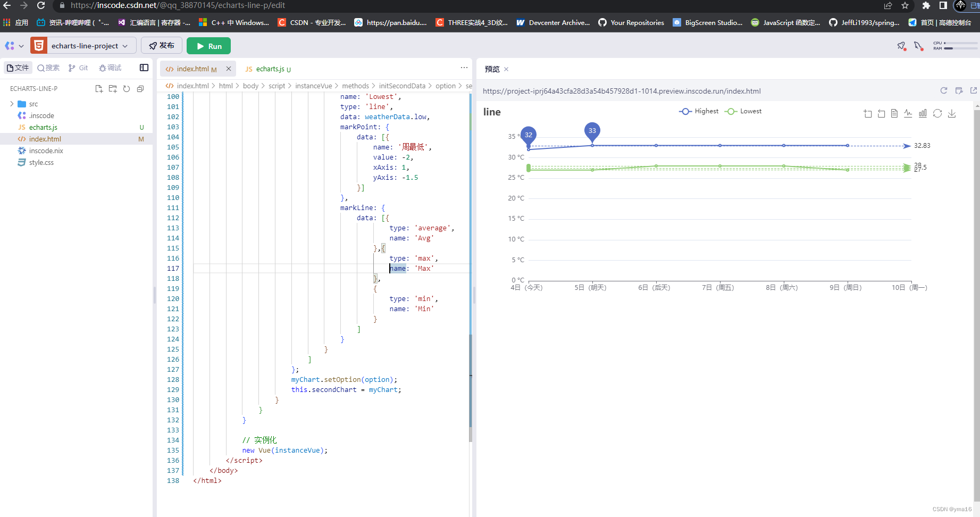The width and height of the screenshot is (980, 517).
Task: Bookmark this page with star icon
Action: (905, 5)
